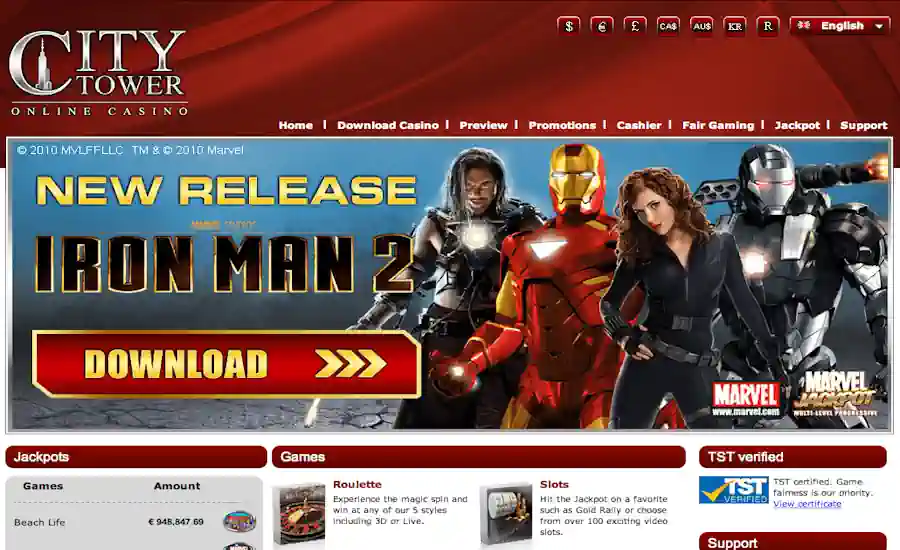Select the US dollar currency icon

(568, 26)
